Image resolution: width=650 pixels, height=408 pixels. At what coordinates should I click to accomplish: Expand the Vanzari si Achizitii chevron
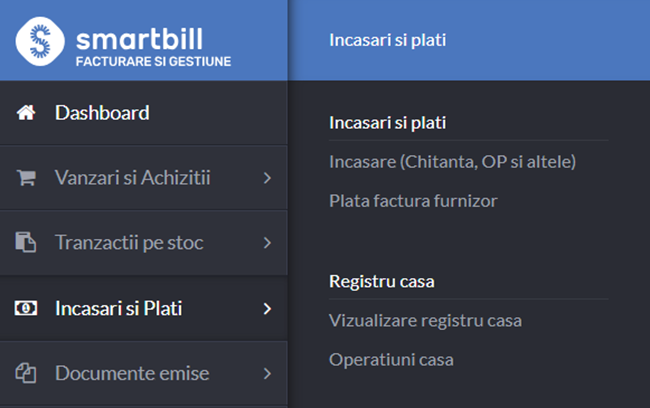click(267, 178)
